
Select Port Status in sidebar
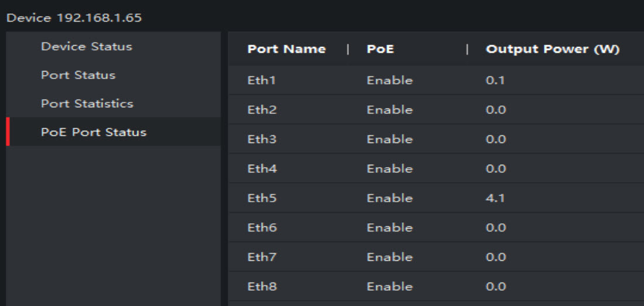[78, 75]
